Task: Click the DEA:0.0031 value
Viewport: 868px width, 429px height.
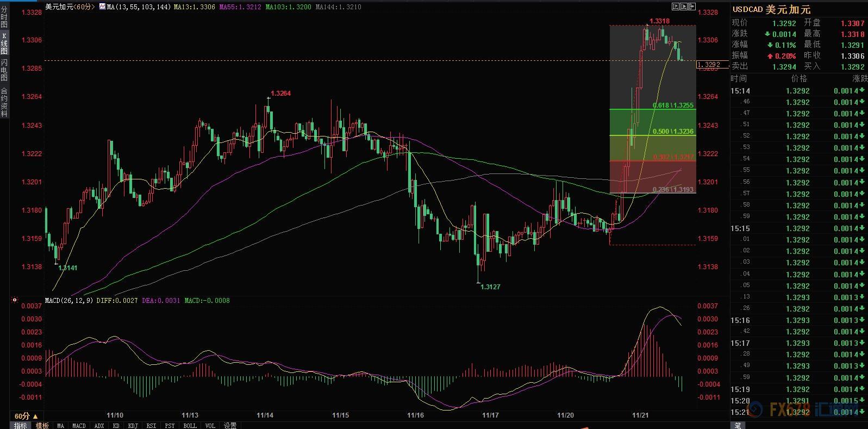Action: [161, 300]
